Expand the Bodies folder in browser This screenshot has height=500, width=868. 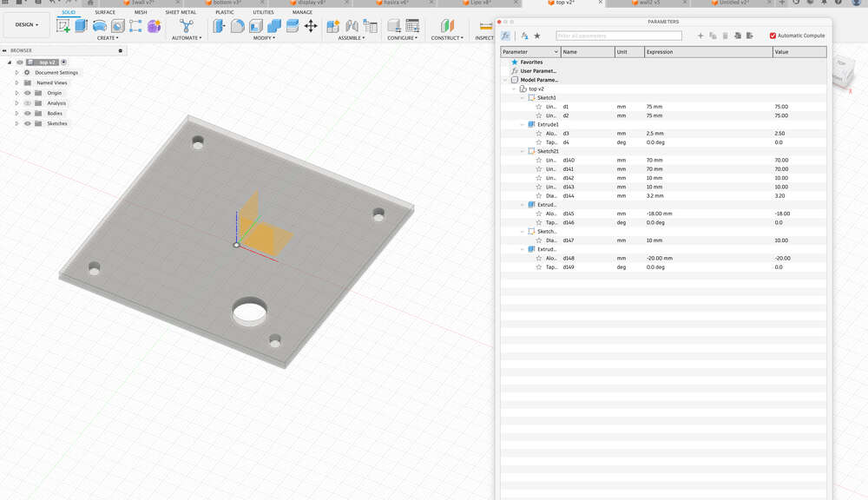point(16,113)
